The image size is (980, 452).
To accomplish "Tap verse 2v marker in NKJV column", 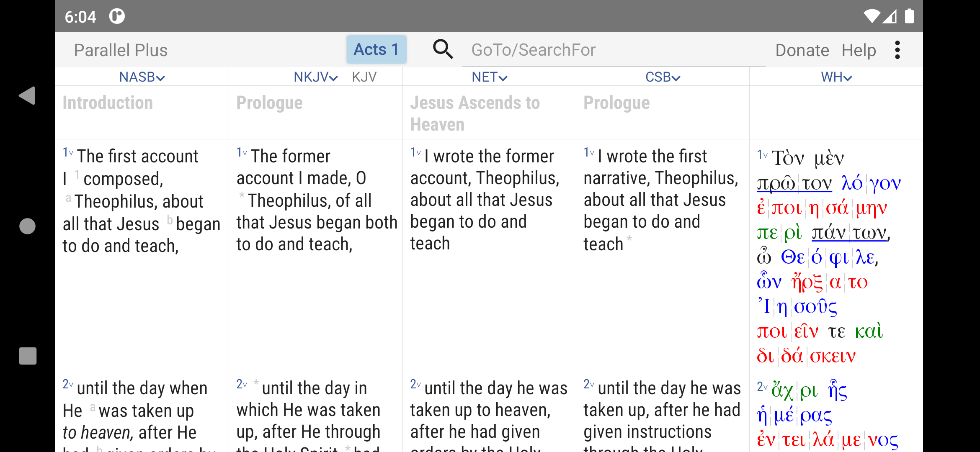I will pos(242,384).
